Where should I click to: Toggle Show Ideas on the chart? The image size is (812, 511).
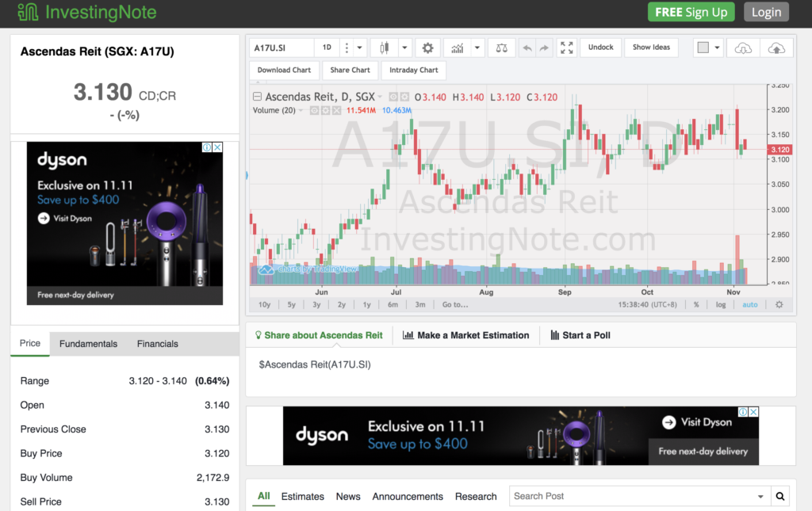pos(651,48)
